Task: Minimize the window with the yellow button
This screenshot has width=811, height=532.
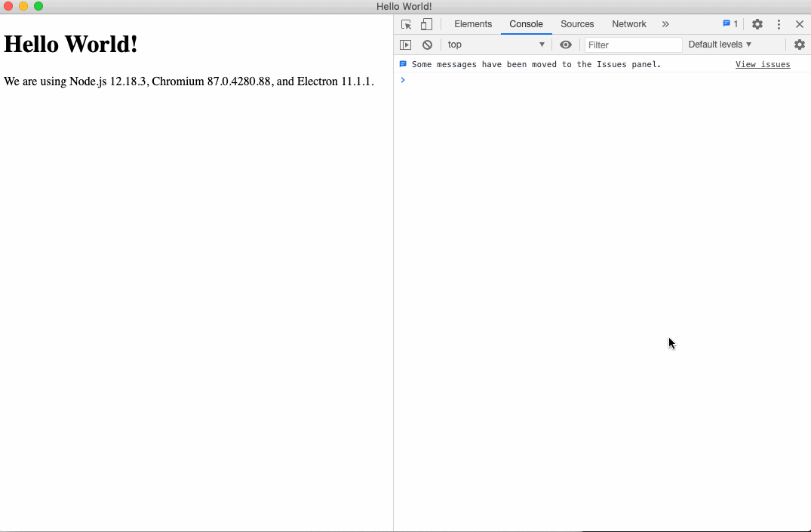Action: pos(23,6)
